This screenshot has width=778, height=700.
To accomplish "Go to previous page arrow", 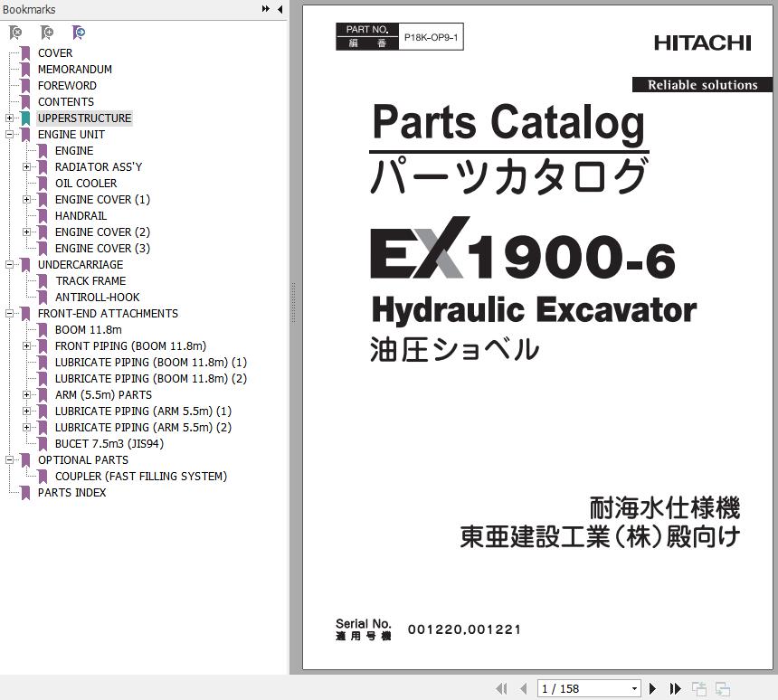I will (523, 688).
